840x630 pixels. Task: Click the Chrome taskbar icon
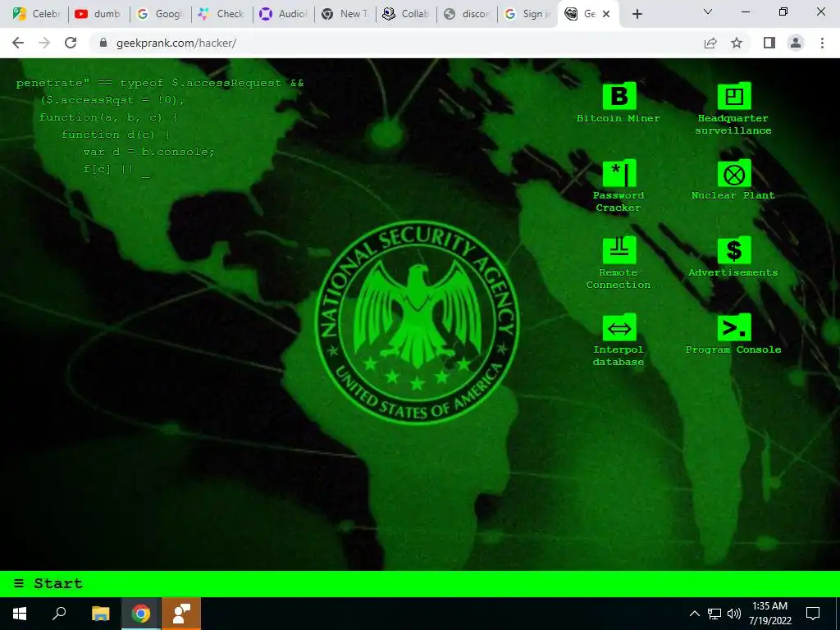(141, 614)
